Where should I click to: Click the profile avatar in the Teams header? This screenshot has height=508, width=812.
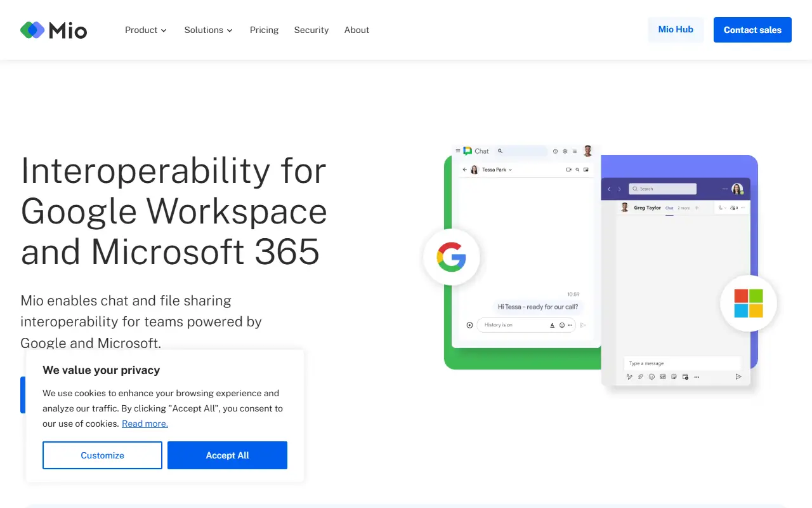[x=737, y=189]
